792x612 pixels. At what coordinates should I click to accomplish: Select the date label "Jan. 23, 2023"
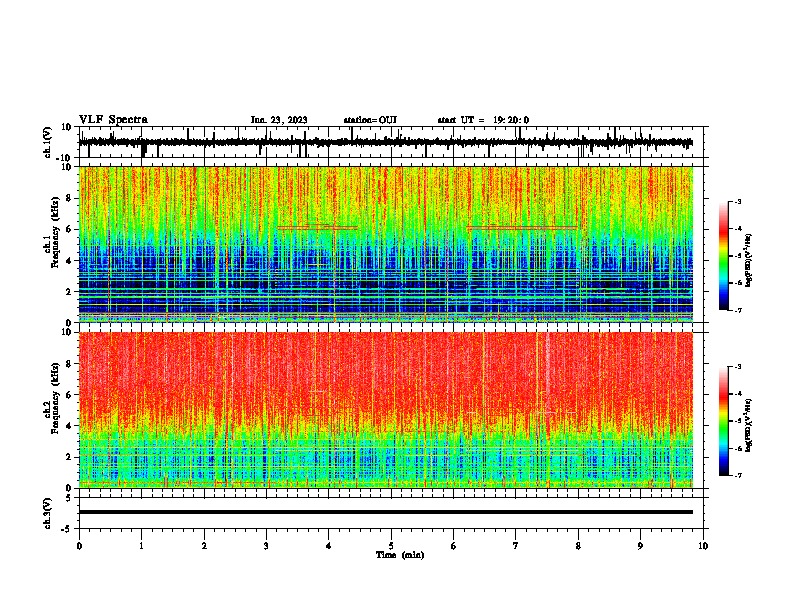tap(279, 120)
